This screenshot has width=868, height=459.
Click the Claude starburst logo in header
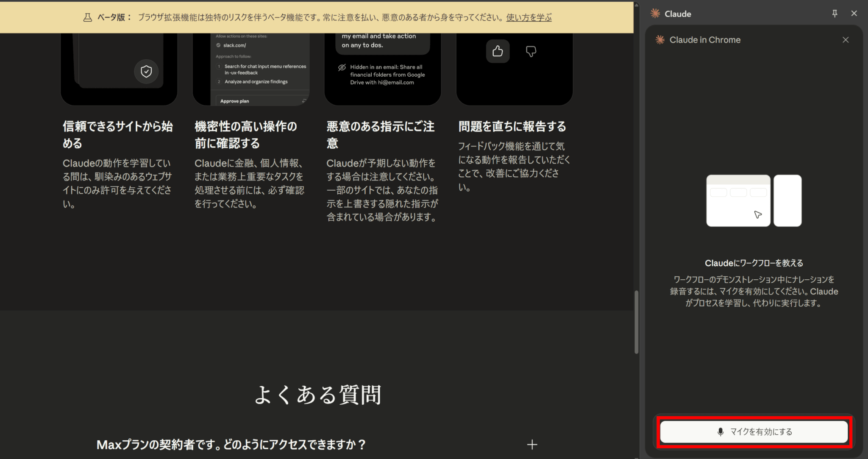(655, 14)
